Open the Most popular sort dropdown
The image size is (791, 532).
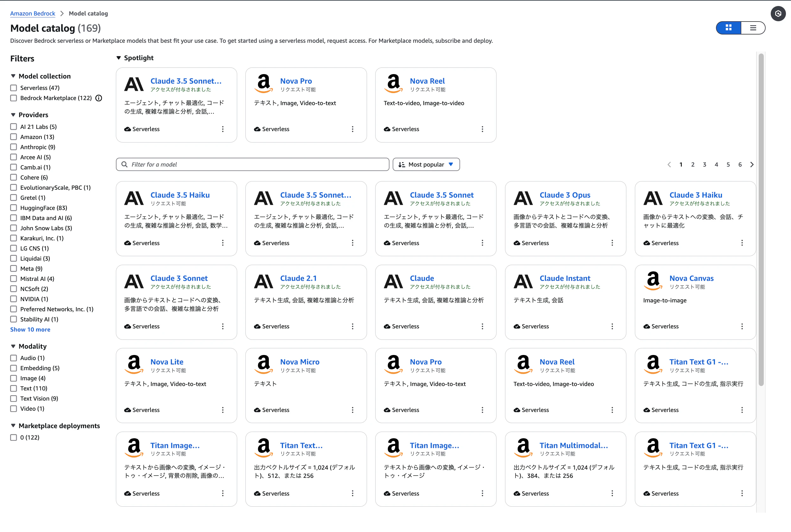(x=426, y=165)
